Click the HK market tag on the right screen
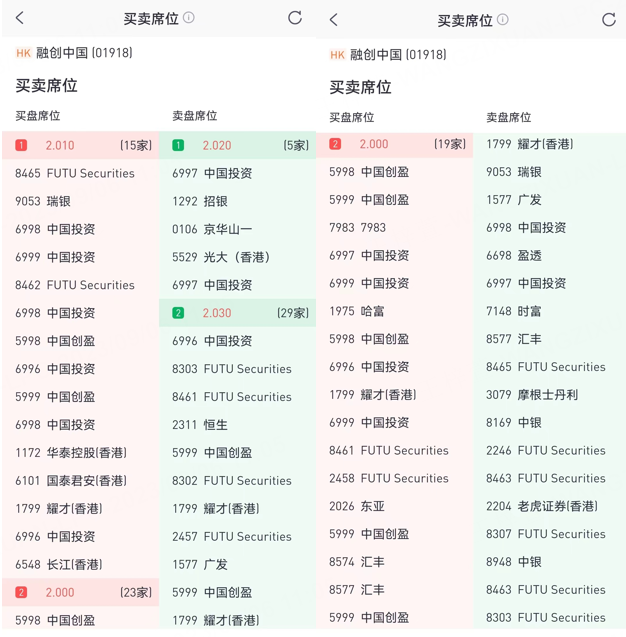 [x=338, y=54]
